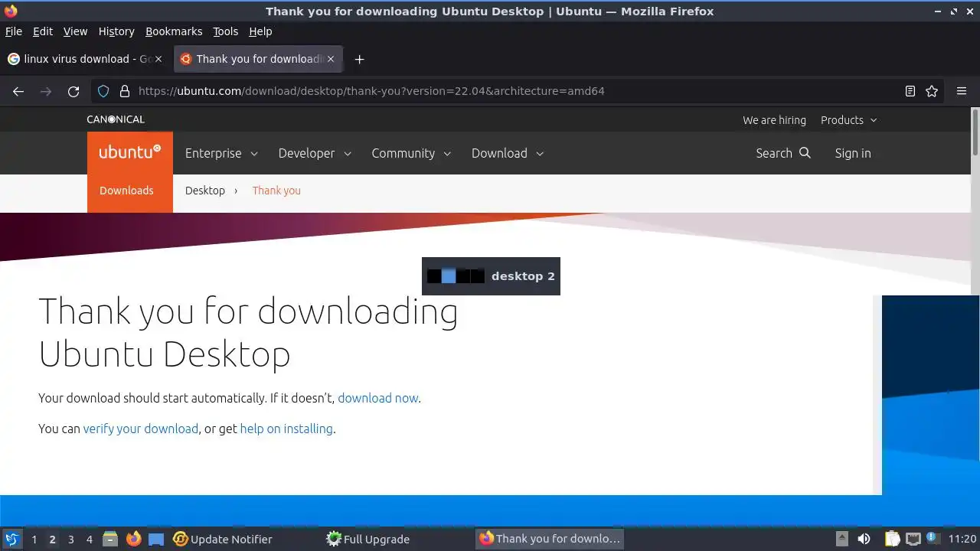Open the View menu

point(75,31)
